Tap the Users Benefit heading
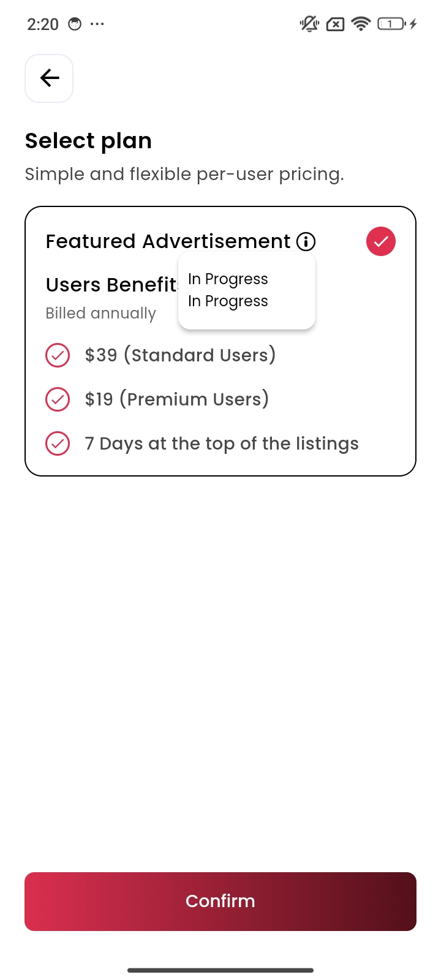The width and height of the screenshot is (441, 980). tap(111, 285)
